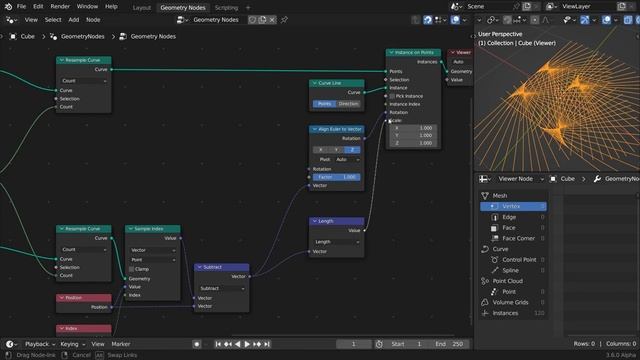Open the Pivot Auto dropdown
This screenshot has width=640, height=360.
[x=347, y=159]
